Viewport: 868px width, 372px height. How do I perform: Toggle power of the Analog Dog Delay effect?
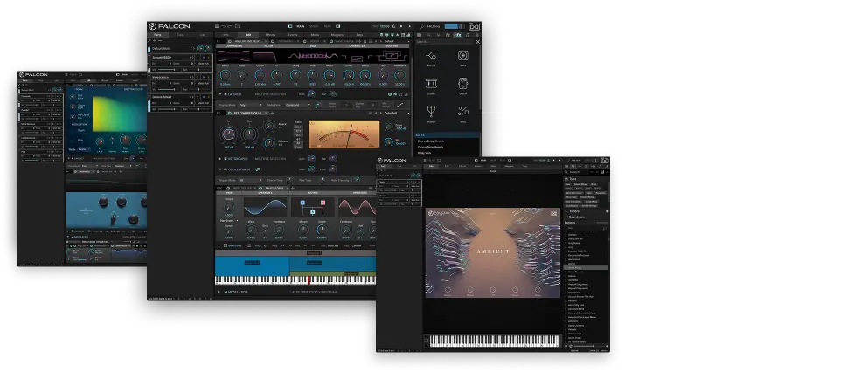(230, 41)
